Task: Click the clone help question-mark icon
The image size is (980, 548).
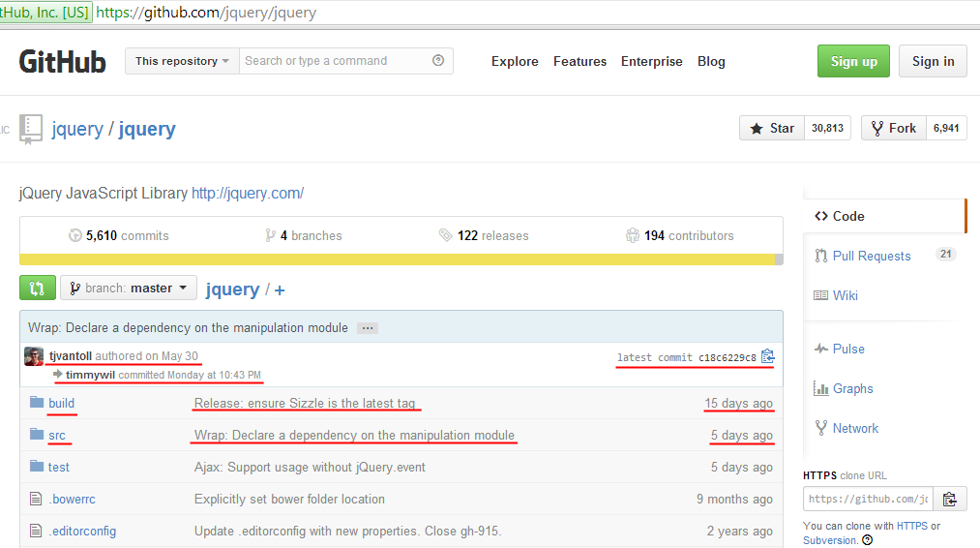Action: (868, 540)
